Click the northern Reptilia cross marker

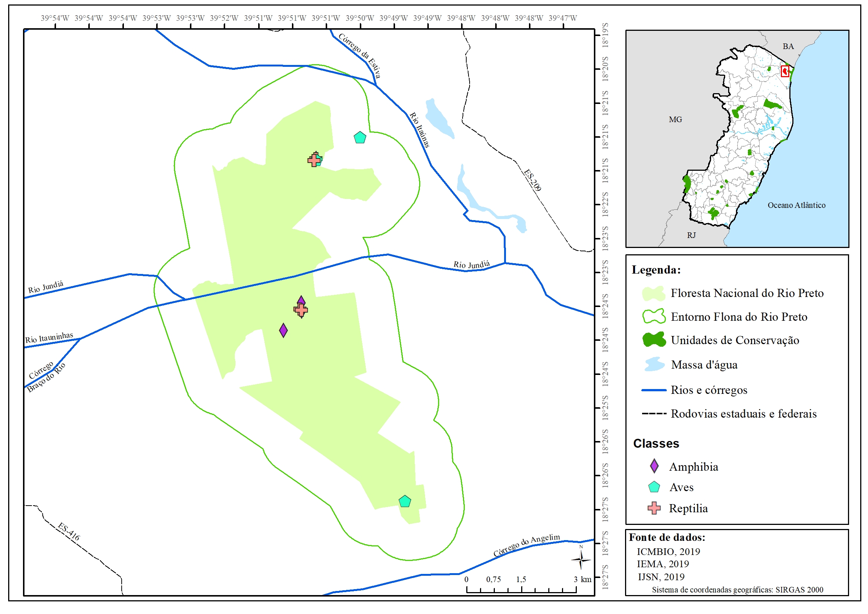(314, 160)
